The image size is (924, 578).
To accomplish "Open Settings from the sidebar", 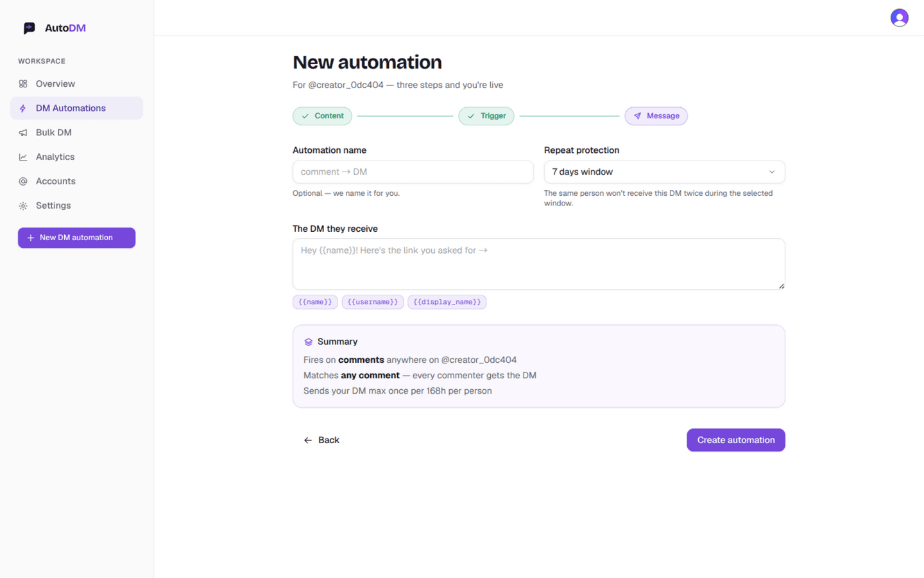I will (x=76, y=206).
